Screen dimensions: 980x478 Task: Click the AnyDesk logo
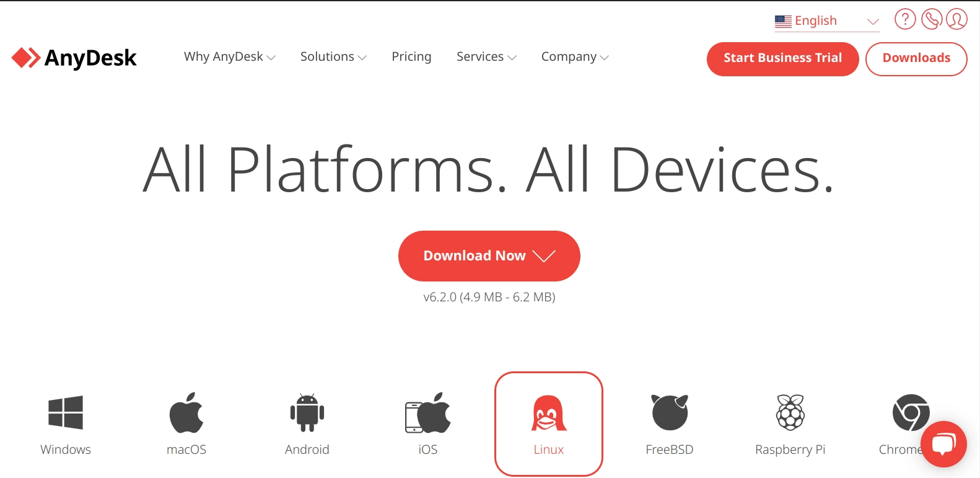(x=74, y=58)
